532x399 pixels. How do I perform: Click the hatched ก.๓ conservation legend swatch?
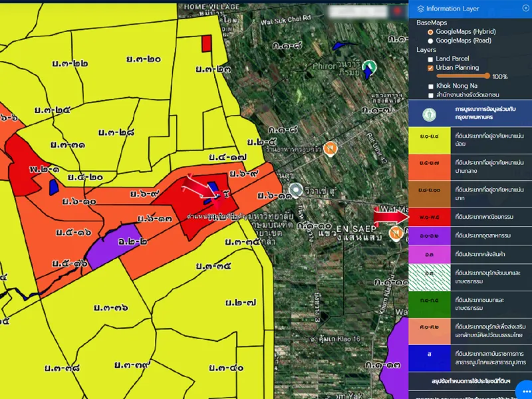click(x=430, y=273)
